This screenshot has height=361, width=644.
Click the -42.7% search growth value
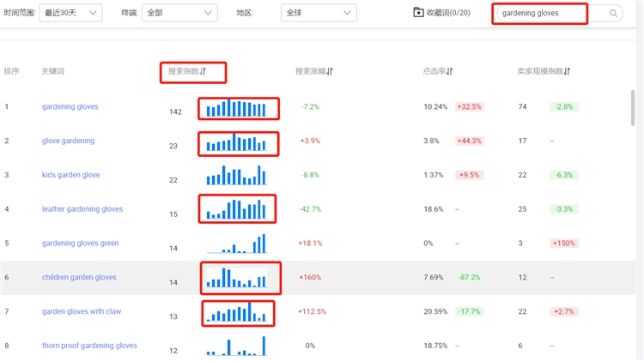point(310,209)
